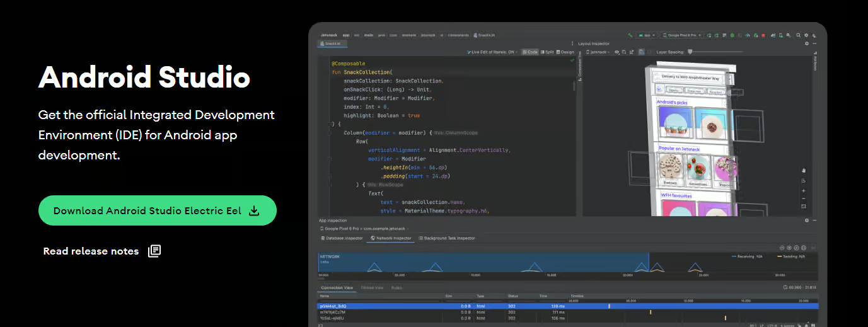Viewport: 868px width, 327px height.
Task: Click the jetsnack project breadcrumb root
Action: [328, 35]
